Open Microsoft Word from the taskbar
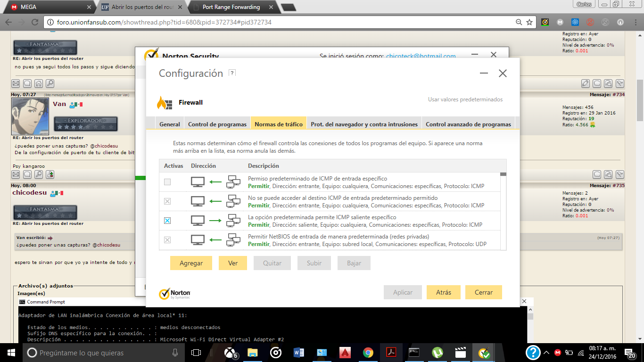Viewport: 644px width, 362px height. (x=299, y=353)
